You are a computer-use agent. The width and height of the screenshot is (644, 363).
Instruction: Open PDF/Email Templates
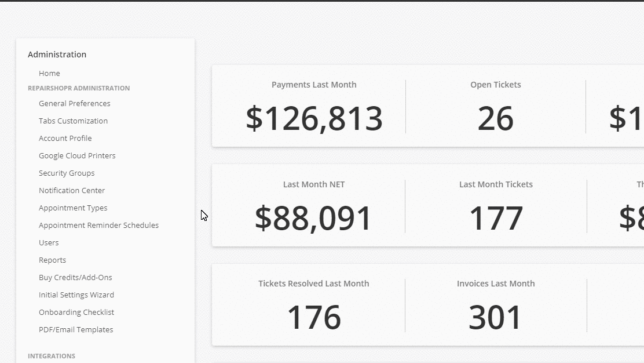pyautogui.click(x=76, y=329)
